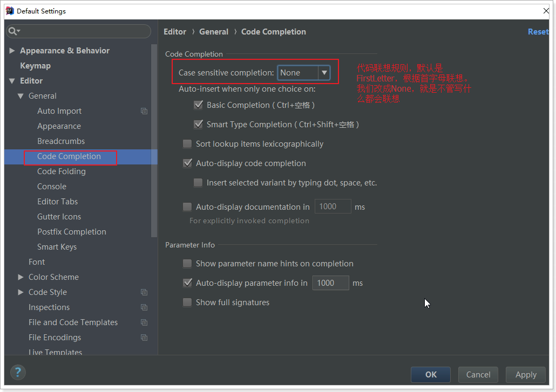
Task: Expand the Color Scheme tree node
Action: tap(21, 277)
